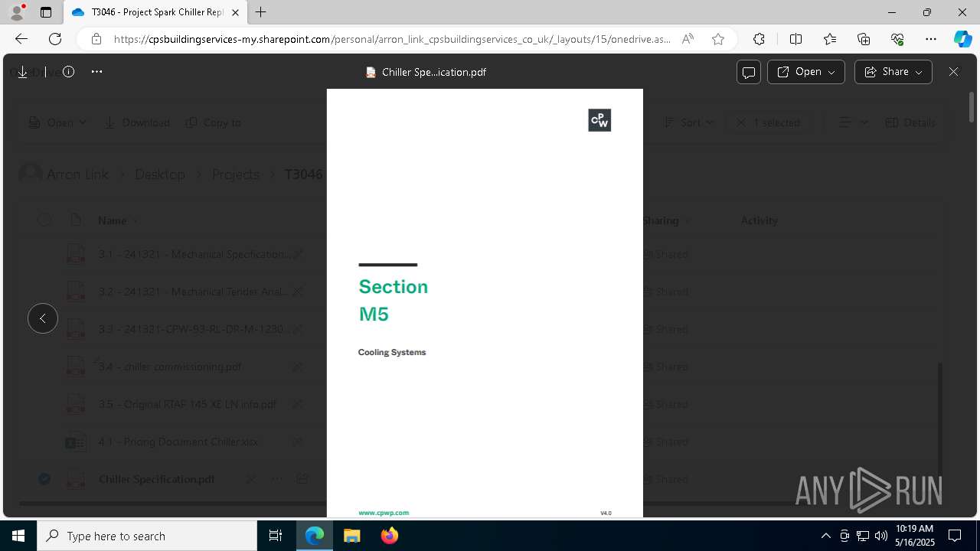Open File Explorer from the taskbar
This screenshot has width=980, height=551.
(351, 536)
